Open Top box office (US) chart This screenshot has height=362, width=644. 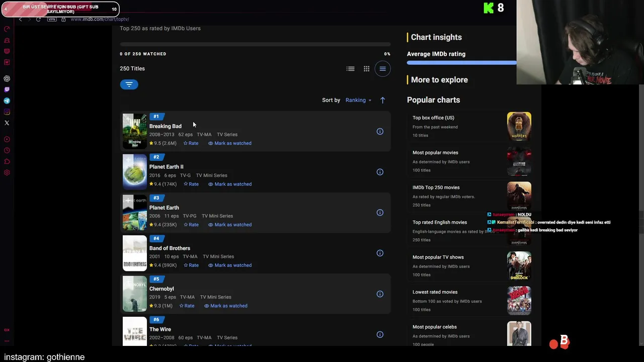pos(433,118)
